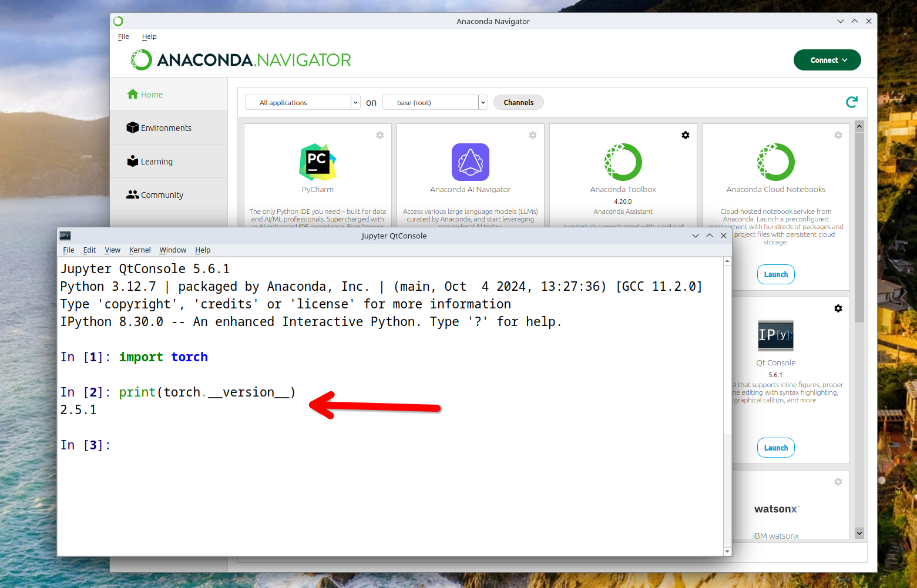917x588 pixels.
Task: Open the Anaconda AI Navigator settings gear
Action: click(x=533, y=135)
